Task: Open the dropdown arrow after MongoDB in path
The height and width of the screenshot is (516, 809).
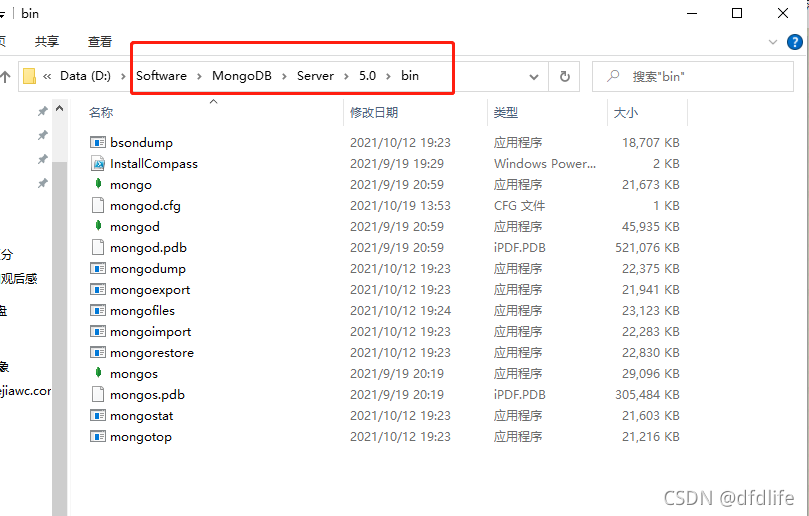Action: (x=284, y=76)
